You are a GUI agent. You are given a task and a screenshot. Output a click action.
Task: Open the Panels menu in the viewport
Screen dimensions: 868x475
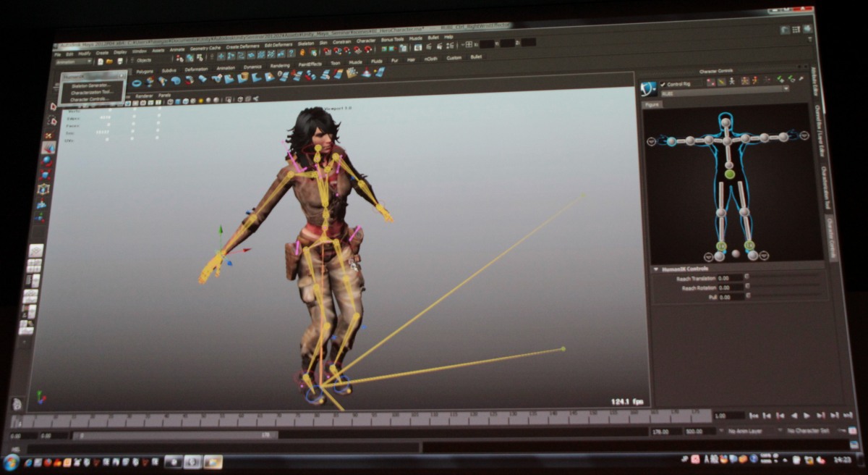[164, 96]
